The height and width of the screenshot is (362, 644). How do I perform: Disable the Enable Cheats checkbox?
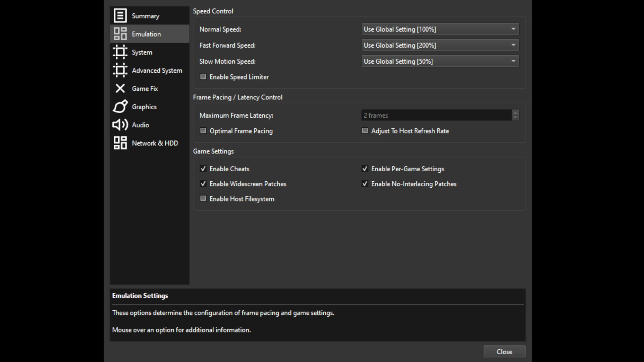pos(203,169)
